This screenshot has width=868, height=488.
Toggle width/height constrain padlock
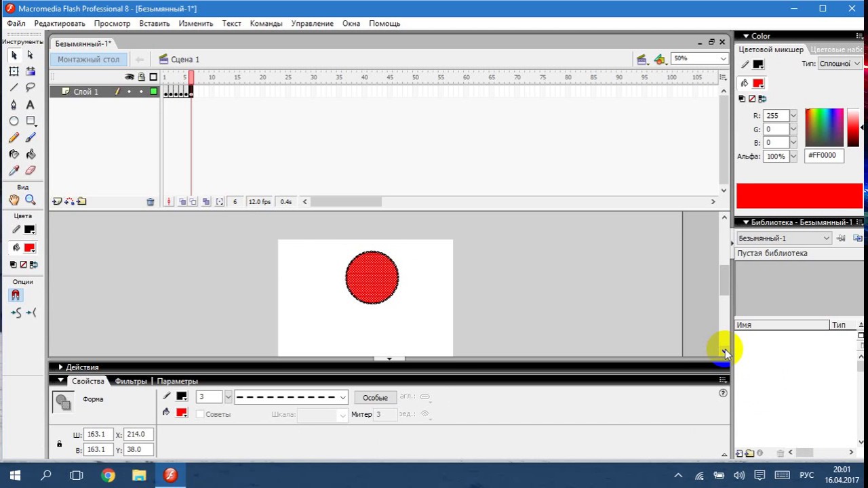pos(59,444)
